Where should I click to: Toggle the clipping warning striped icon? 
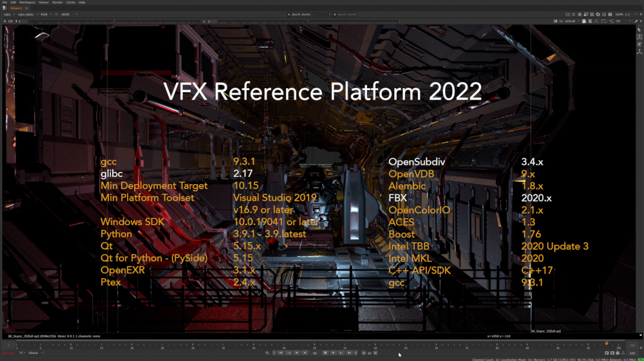(580, 14)
